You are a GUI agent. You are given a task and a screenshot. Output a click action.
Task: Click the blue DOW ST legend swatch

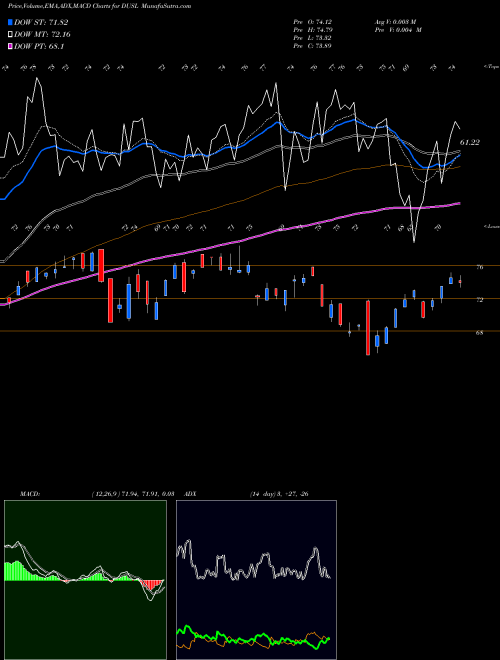point(11,22)
